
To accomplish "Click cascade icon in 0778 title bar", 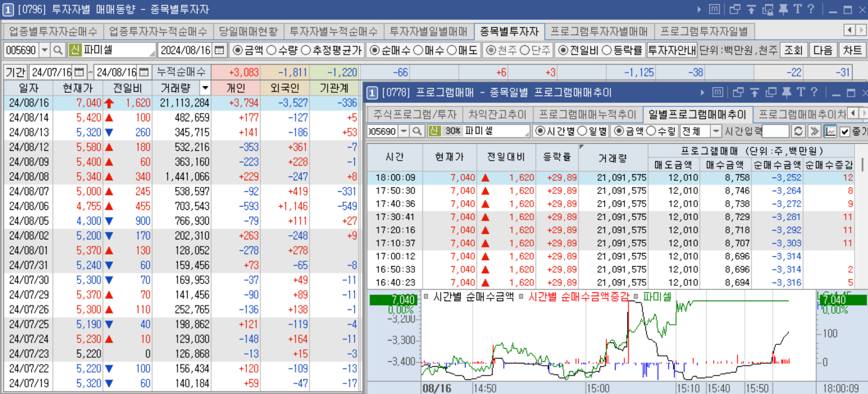I will (x=738, y=92).
